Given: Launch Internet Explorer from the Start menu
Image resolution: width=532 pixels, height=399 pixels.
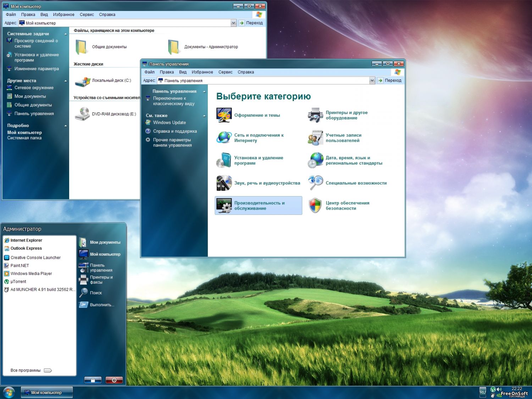Looking at the screenshot, I should tap(26, 240).
